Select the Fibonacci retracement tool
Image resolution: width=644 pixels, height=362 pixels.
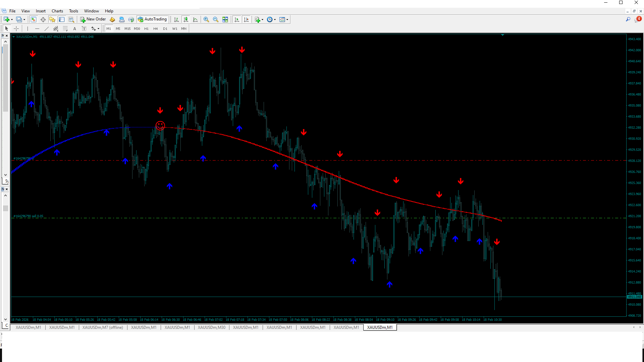point(65,29)
